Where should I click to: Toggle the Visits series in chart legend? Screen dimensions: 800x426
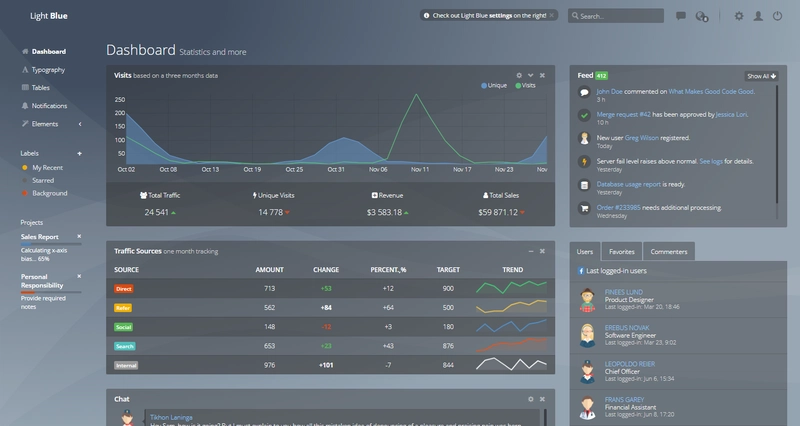point(526,85)
